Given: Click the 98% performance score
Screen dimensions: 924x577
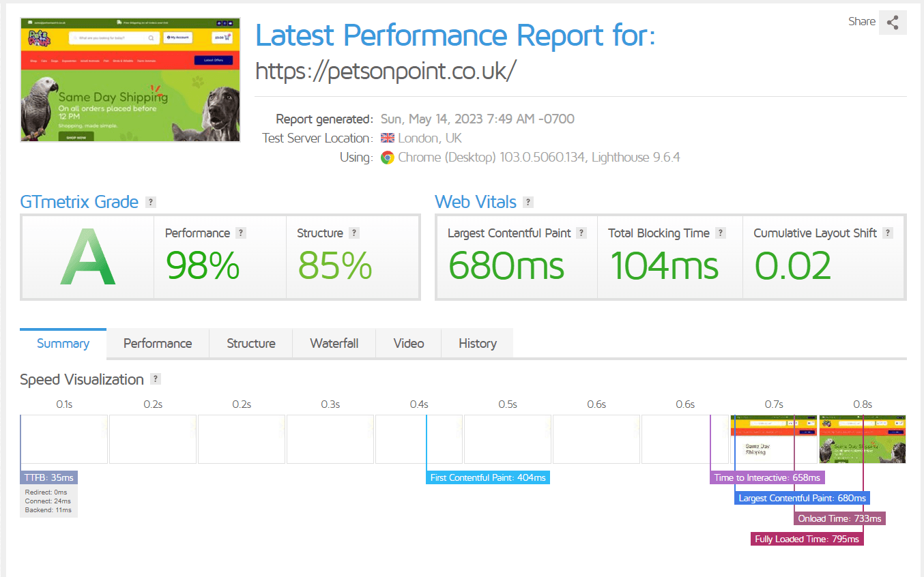Looking at the screenshot, I should point(203,265).
